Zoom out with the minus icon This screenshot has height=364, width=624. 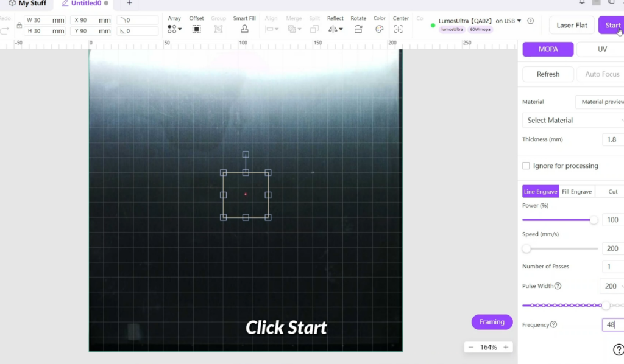click(471, 347)
